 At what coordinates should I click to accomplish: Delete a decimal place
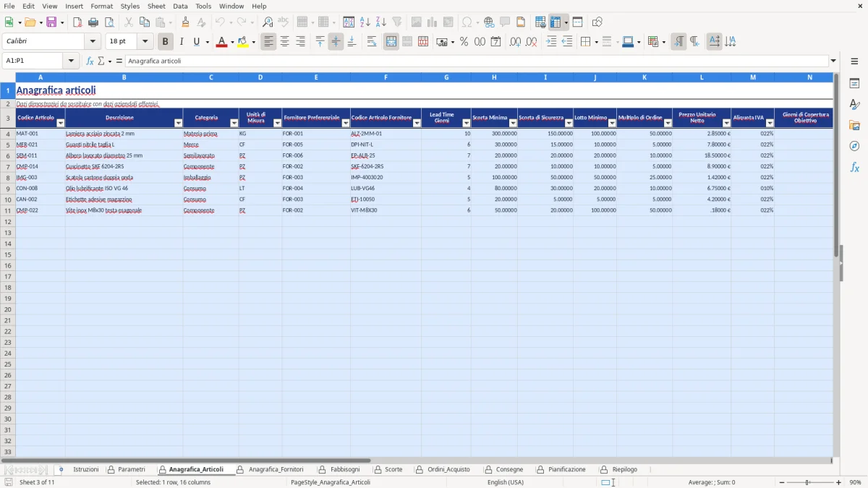click(532, 42)
